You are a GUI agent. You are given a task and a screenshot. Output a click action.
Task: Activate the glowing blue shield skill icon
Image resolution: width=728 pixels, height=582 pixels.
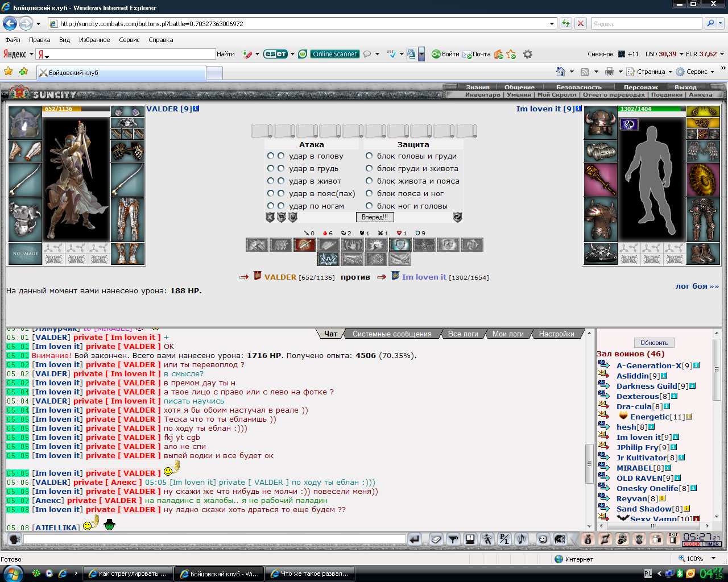click(x=400, y=245)
